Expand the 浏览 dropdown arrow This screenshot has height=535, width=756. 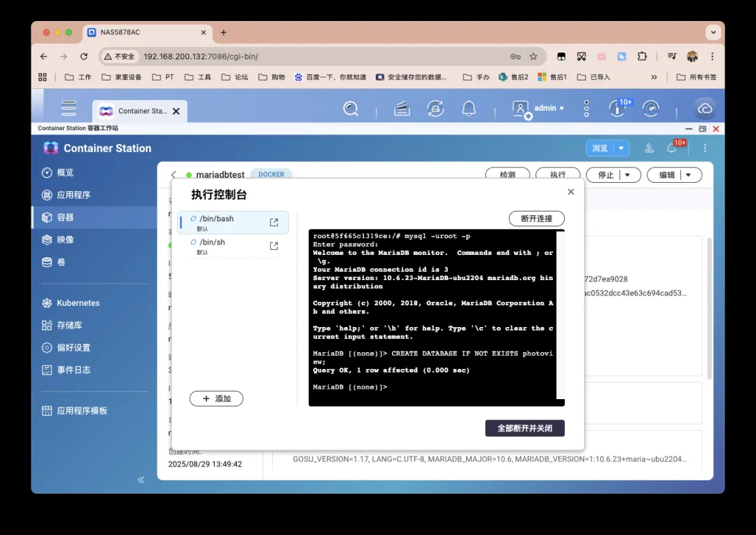621,148
